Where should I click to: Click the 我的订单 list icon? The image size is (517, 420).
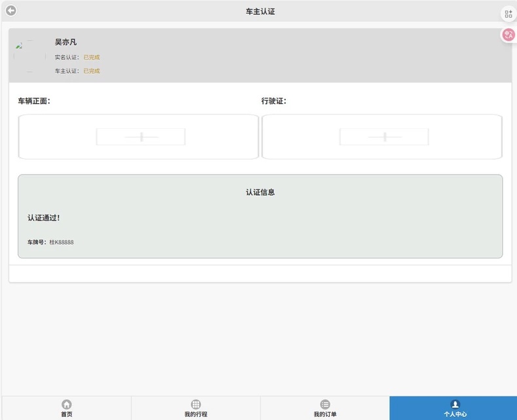click(x=325, y=404)
